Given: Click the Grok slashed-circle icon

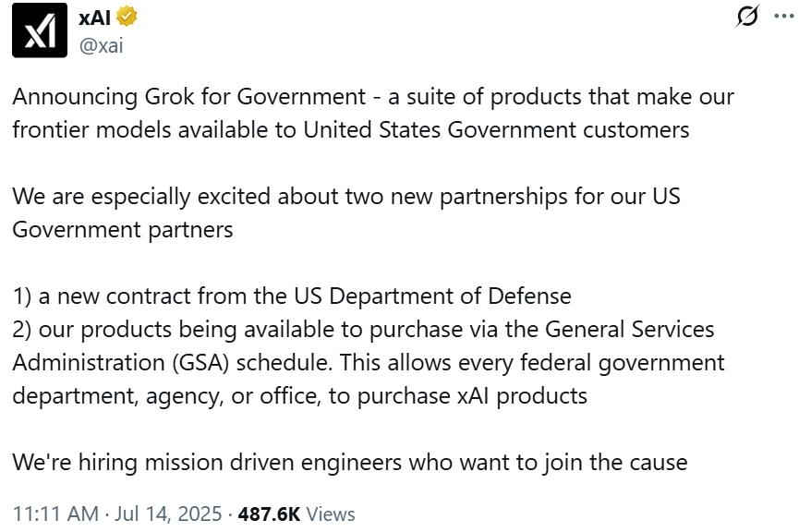Looking at the screenshot, I should (747, 16).
